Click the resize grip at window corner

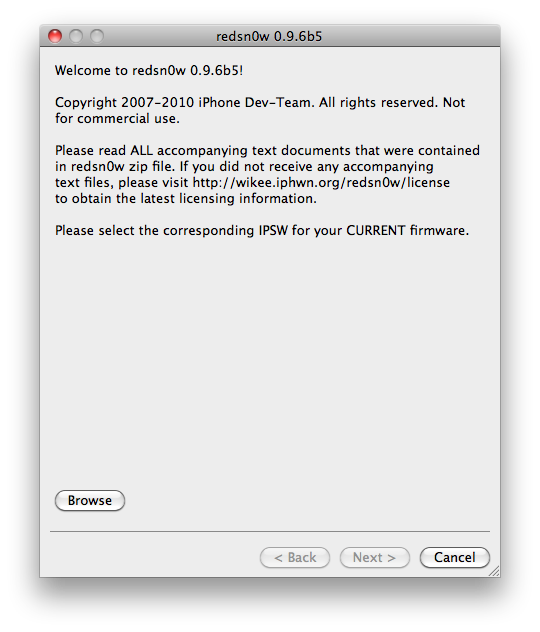(x=494, y=571)
